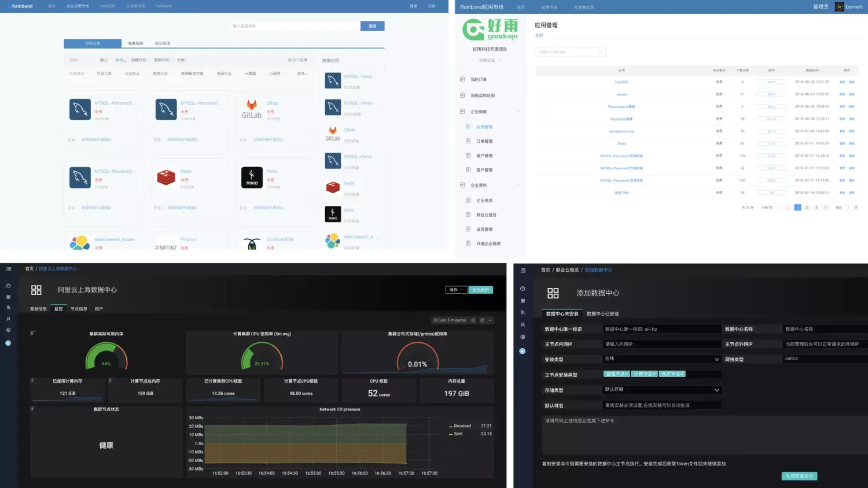Click the magnifier icon in the 应用管理 search box
Screen dimensions: 868x488
point(601,52)
